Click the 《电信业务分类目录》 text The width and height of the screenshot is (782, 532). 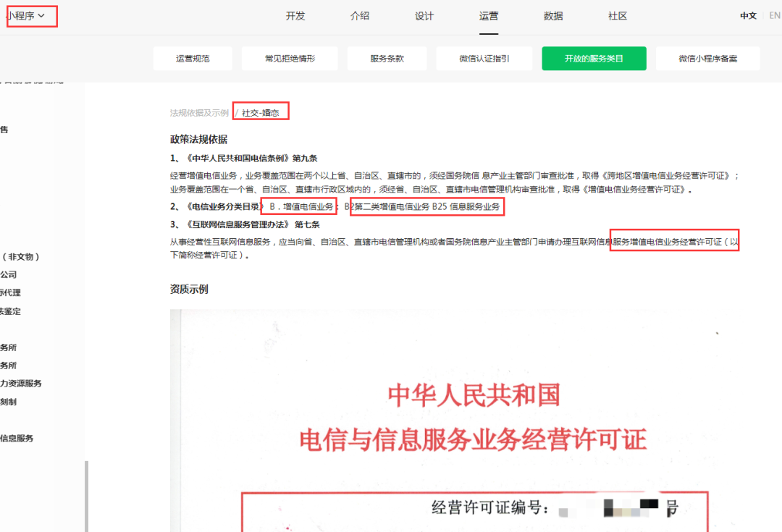[224, 206]
